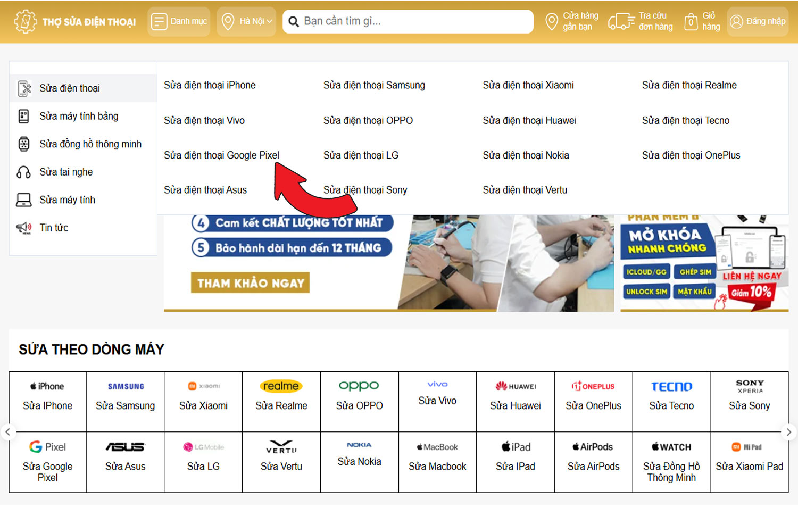
Task: Click the Thợ Sửa Điện Thoại gear logo
Action: click(x=25, y=21)
